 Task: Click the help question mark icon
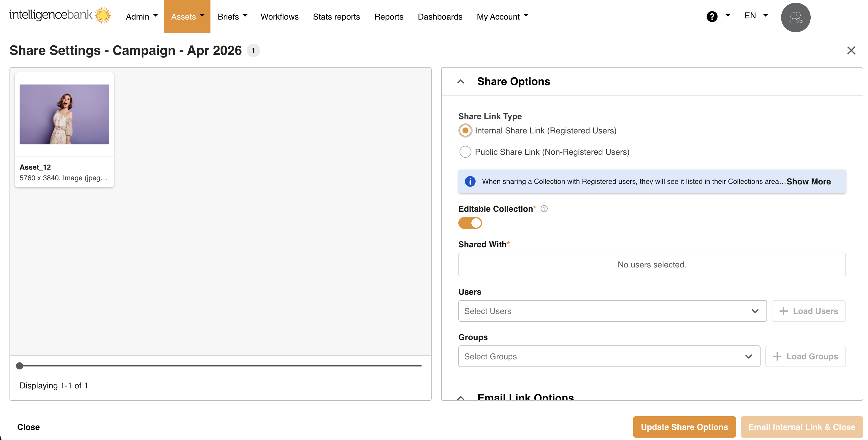(712, 17)
